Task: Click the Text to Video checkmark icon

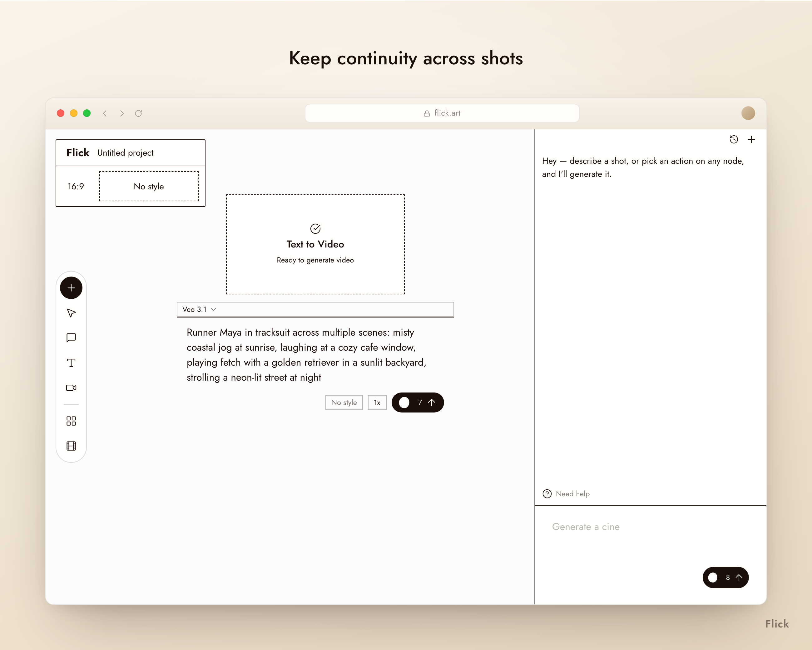Action: (315, 228)
